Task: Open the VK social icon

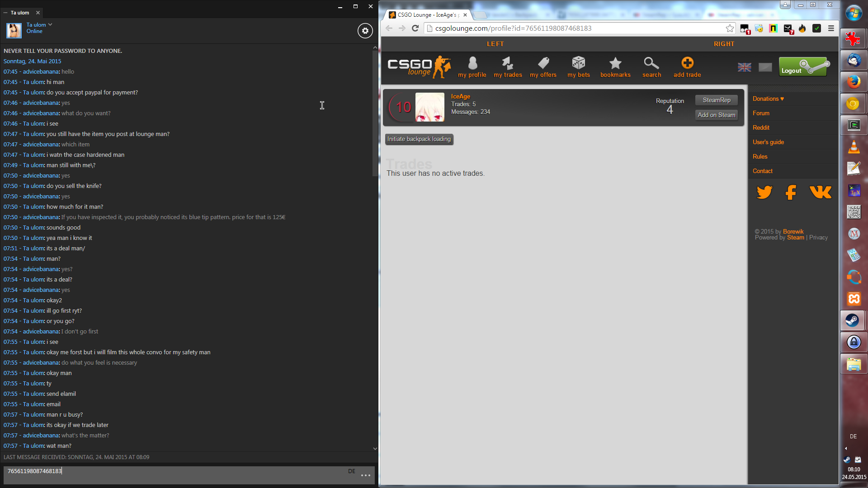Action: pyautogui.click(x=820, y=192)
